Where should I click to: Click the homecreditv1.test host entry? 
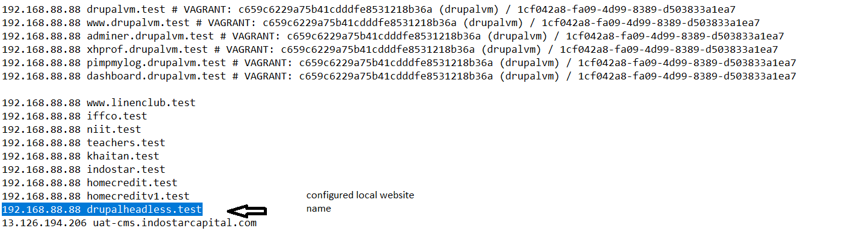(96, 196)
